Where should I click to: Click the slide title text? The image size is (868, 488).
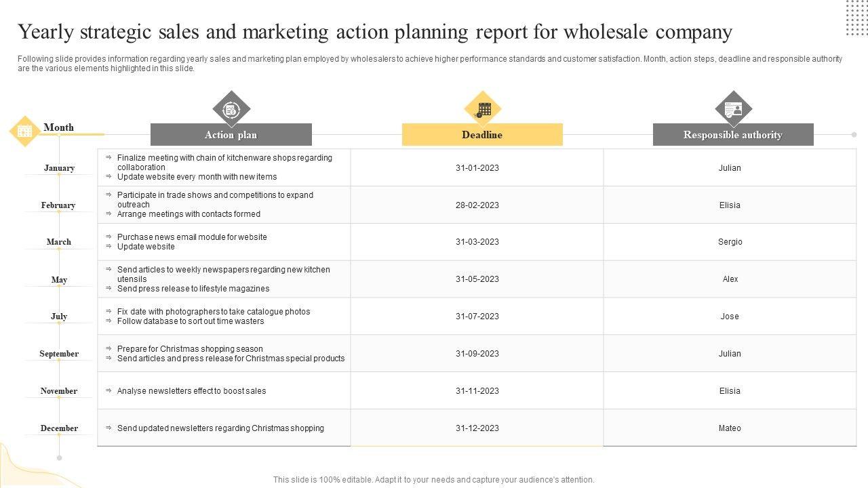click(375, 32)
